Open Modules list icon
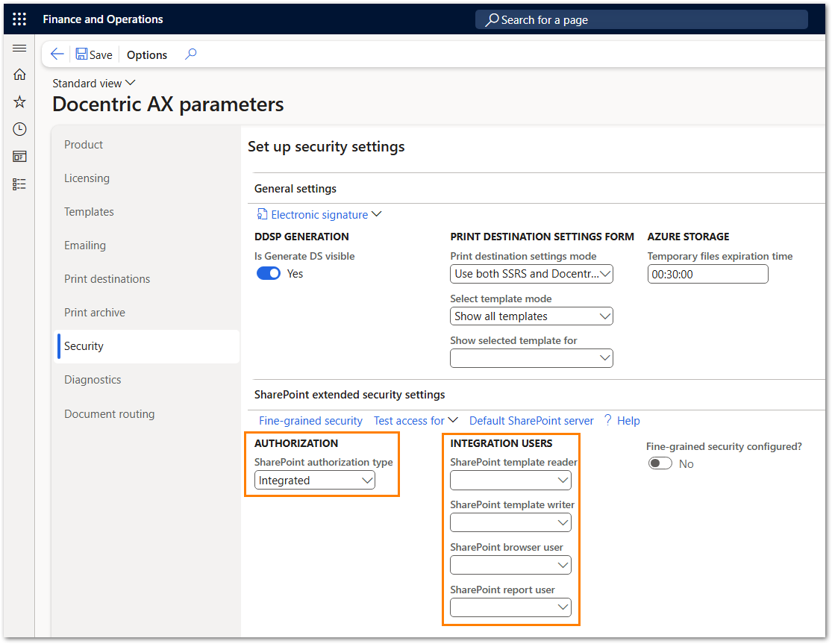The height and width of the screenshot is (644, 832). (x=19, y=184)
